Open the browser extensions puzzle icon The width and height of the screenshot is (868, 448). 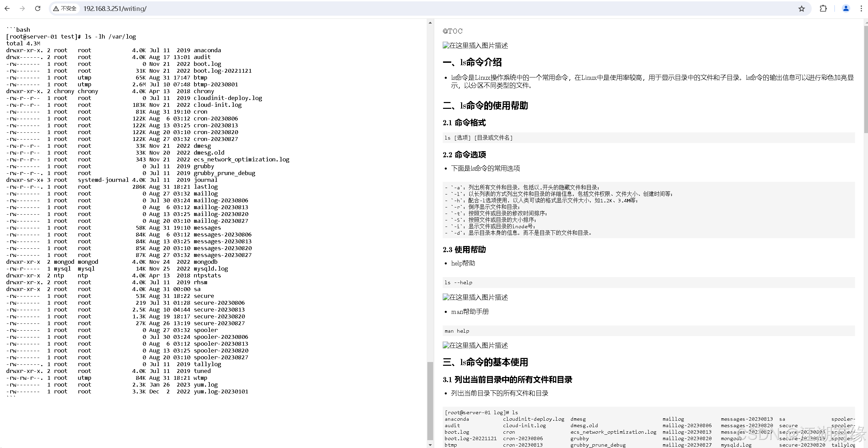(x=823, y=9)
